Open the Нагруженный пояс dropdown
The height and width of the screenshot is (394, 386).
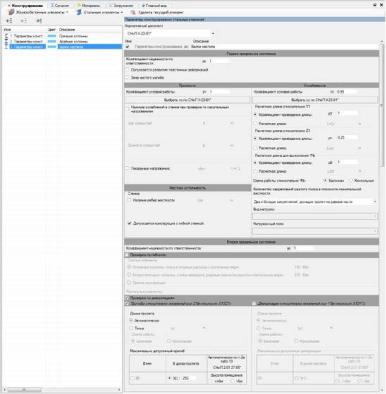tap(315, 231)
